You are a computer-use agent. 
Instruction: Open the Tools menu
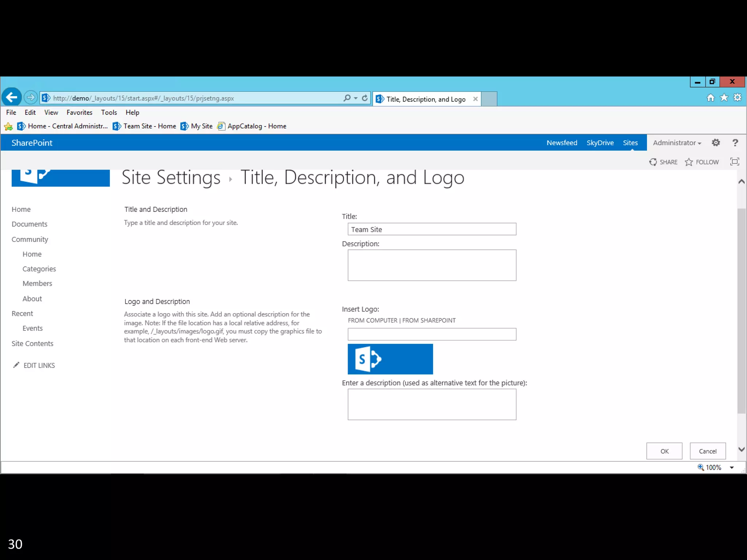pos(109,112)
